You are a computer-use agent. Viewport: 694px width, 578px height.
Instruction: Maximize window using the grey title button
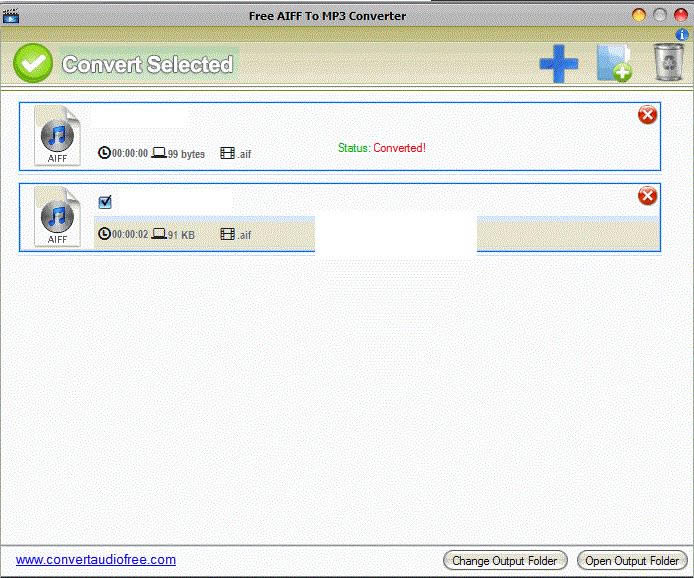point(659,15)
